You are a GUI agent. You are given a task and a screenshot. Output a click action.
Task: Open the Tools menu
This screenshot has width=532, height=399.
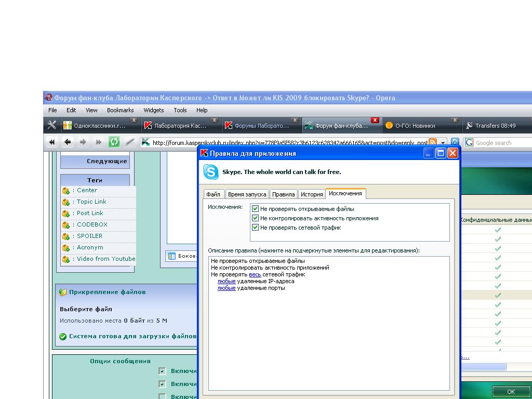pos(180,110)
